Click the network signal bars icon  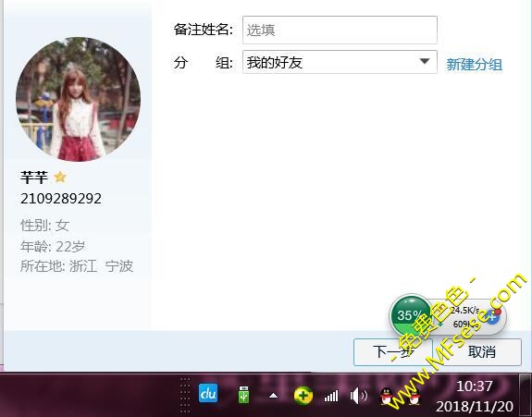tap(331, 396)
